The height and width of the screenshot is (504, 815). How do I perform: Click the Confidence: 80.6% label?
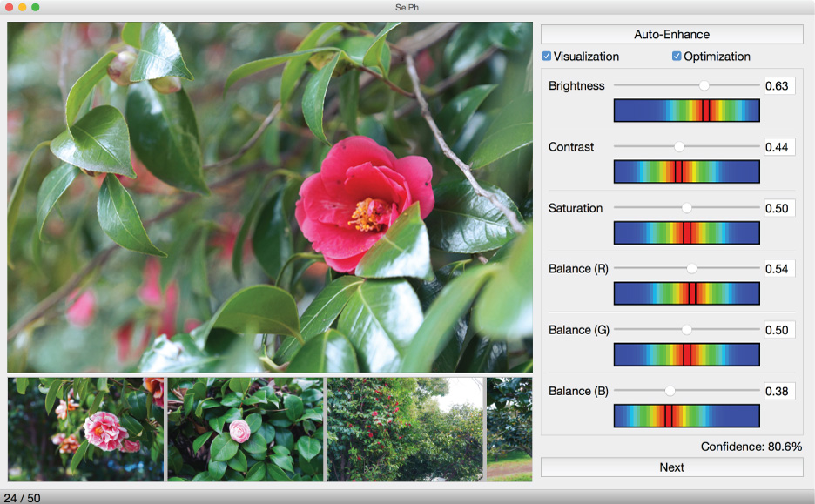751,447
